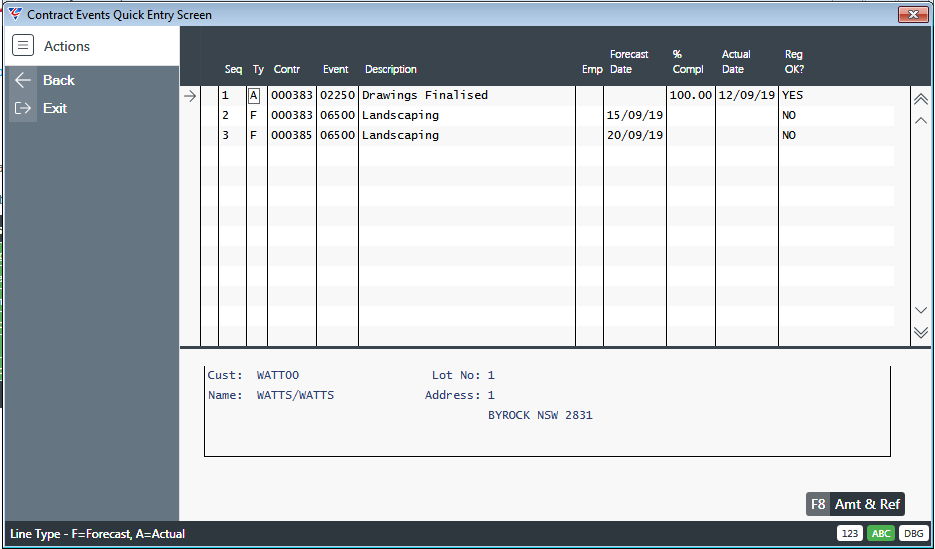Screen dimensions: 935x549
Task: Click forecast date 20/09/19
Action: [x=634, y=135]
